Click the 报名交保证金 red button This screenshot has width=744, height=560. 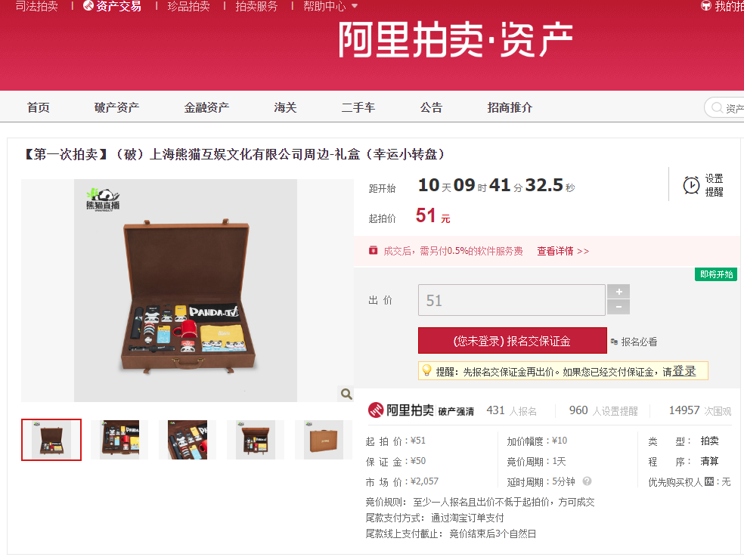point(513,340)
